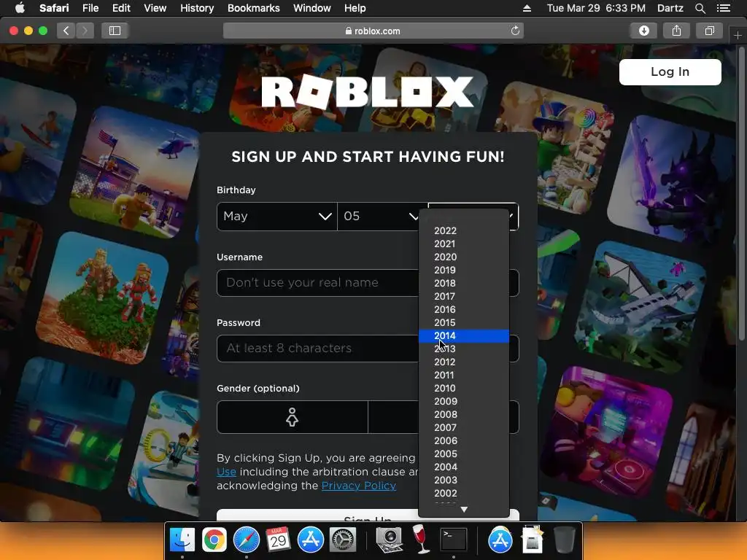Screen dimensions: 747x560
Task: Show the Safari sidebar
Action: (115, 31)
